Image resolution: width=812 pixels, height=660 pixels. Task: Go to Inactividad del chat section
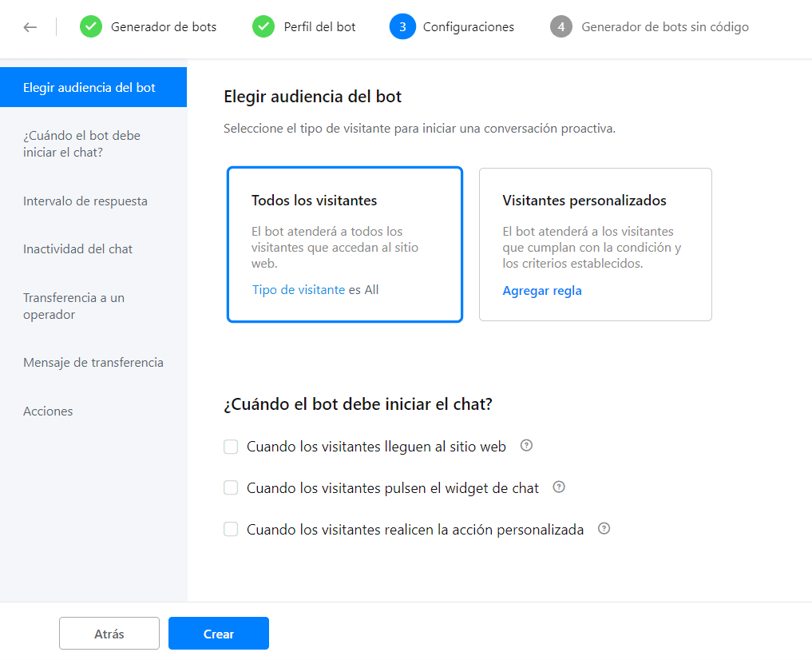[78, 249]
